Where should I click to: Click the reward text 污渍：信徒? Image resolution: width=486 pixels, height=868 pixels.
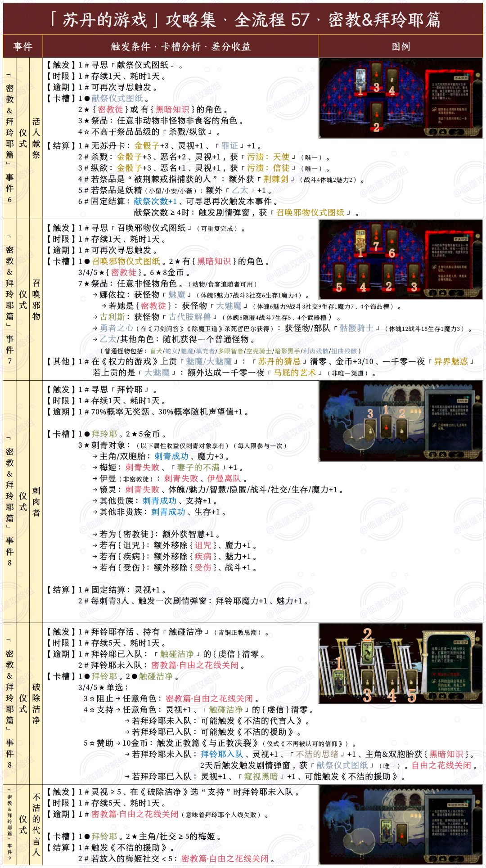point(268,168)
